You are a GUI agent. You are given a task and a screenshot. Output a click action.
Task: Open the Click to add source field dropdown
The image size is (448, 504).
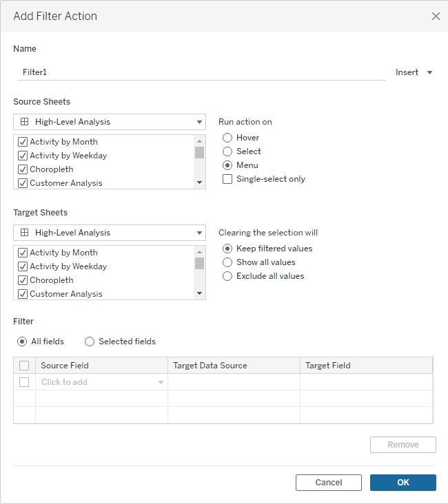click(161, 382)
